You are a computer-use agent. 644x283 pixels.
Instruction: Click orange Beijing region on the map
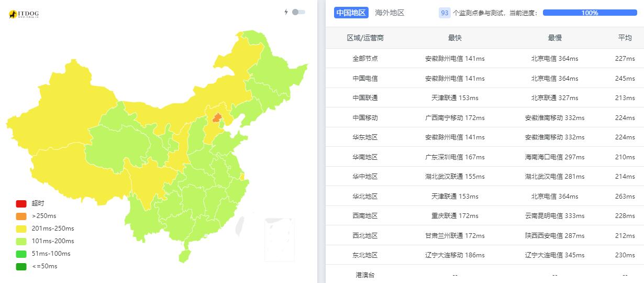point(216,118)
